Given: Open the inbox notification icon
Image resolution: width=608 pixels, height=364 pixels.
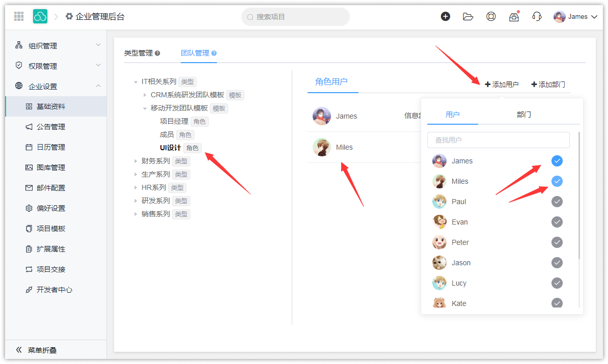Looking at the screenshot, I should (514, 17).
